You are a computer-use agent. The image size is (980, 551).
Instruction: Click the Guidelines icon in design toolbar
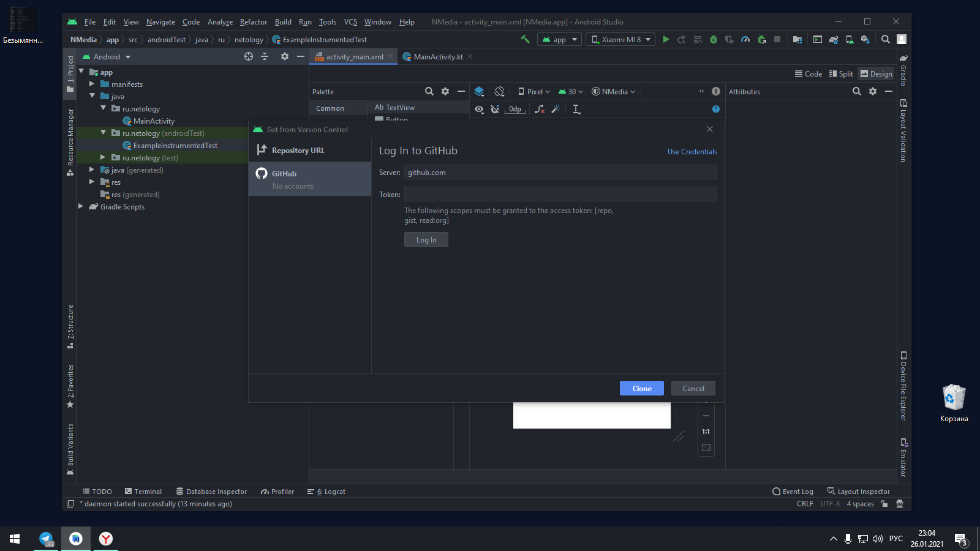[x=576, y=109]
